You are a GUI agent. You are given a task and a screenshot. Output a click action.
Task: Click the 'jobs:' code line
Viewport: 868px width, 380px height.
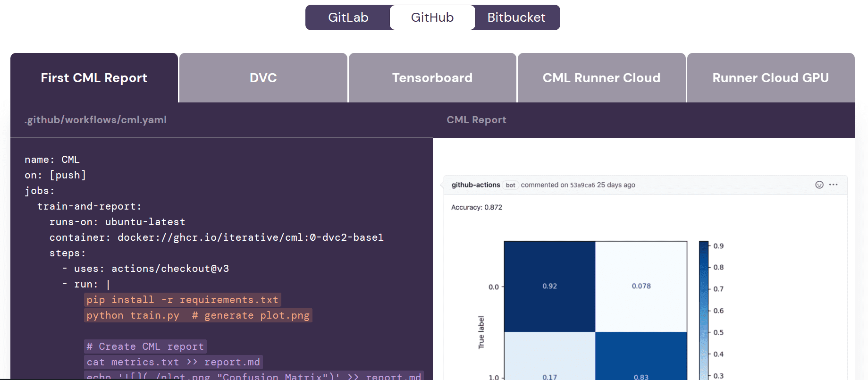click(x=40, y=191)
